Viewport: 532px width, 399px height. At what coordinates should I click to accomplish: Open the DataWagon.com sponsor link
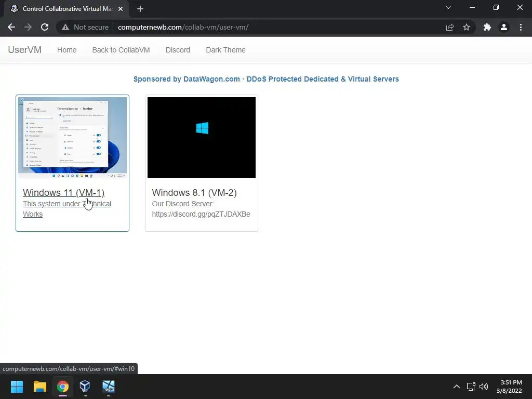pos(266,79)
